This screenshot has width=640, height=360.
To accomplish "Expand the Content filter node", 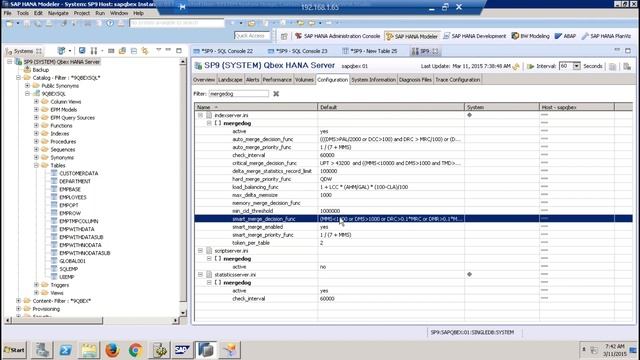I will tap(18, 301).
